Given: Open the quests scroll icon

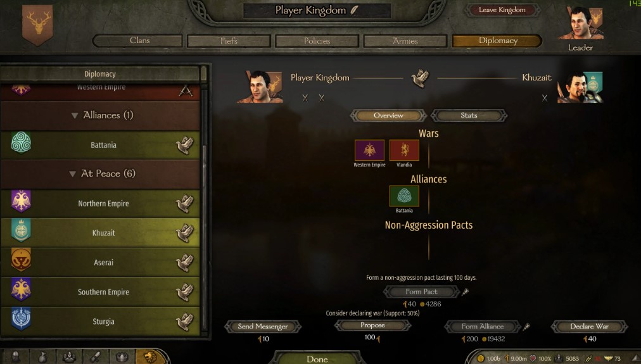Looking at the screenshot, I should click(95, 357).
